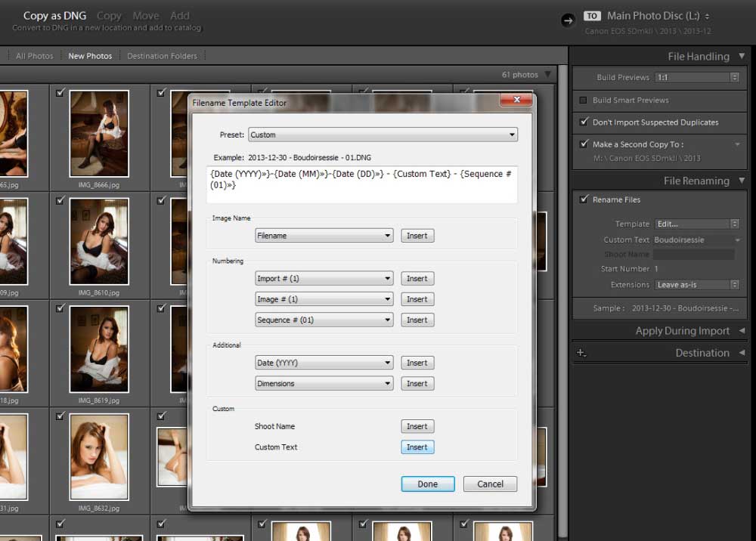Open the 61 photos sort menu arrow

click(x=547, y=75)
